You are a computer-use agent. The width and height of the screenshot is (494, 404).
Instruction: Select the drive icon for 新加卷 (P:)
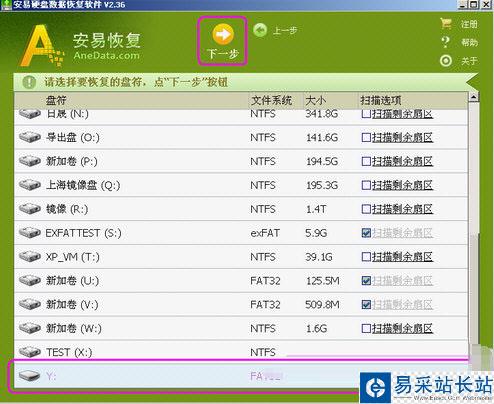click(30, 161)
